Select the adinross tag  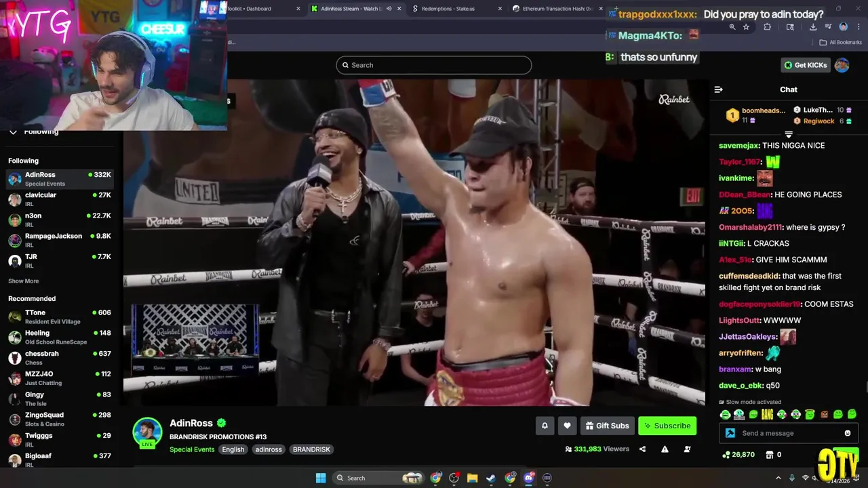coord(269,449)
